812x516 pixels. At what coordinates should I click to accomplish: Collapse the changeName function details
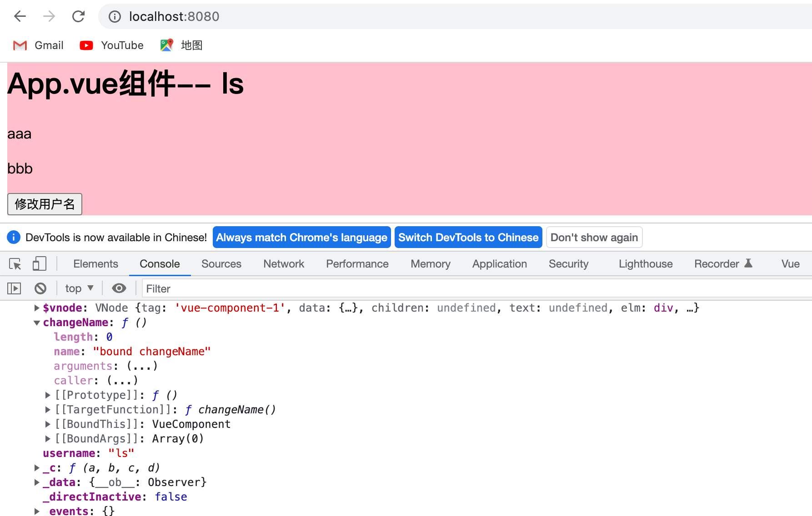click(36, 322)
